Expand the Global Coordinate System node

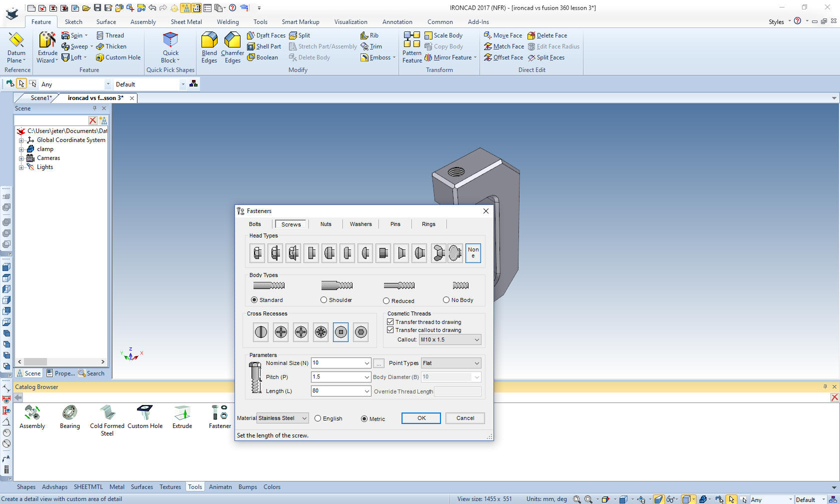21,140
